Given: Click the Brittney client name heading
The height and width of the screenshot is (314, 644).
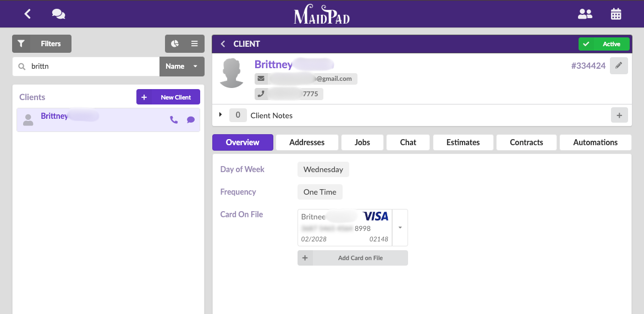Looking at the screenshot, I should click(273, 64).
